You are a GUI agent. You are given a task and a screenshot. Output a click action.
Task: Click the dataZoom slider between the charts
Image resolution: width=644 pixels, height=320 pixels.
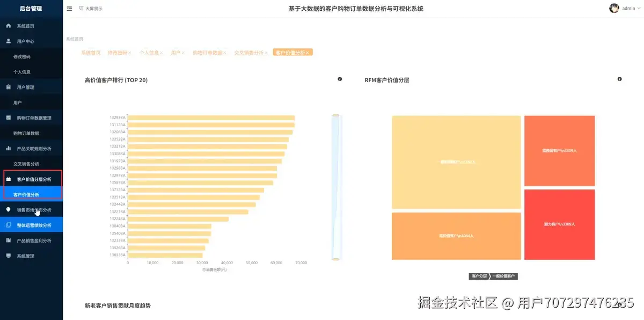tap(336, 188)
